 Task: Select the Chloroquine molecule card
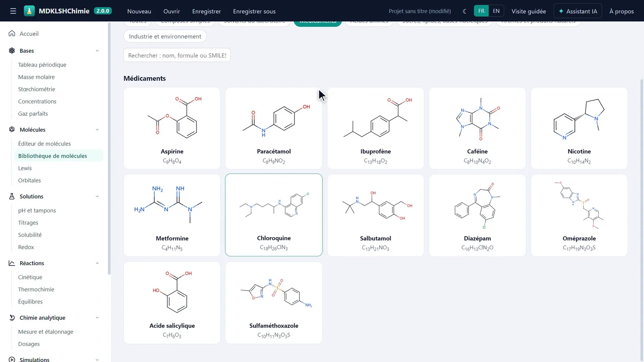274,215
